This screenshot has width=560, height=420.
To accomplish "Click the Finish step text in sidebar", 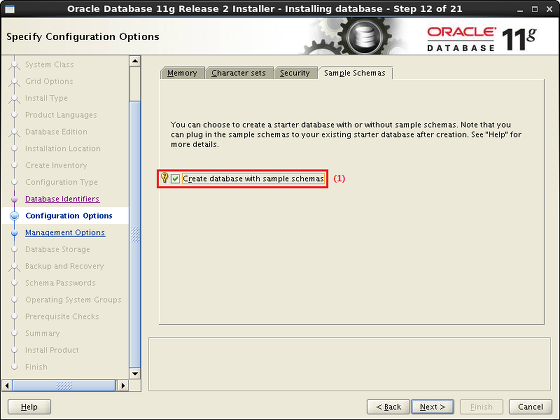I will pos(36,367).
